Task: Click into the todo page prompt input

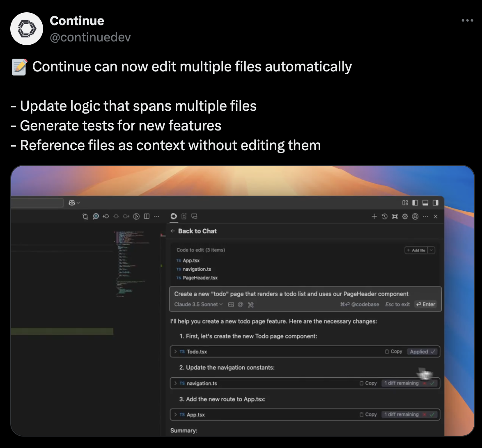Action: [x=291, y=294]
